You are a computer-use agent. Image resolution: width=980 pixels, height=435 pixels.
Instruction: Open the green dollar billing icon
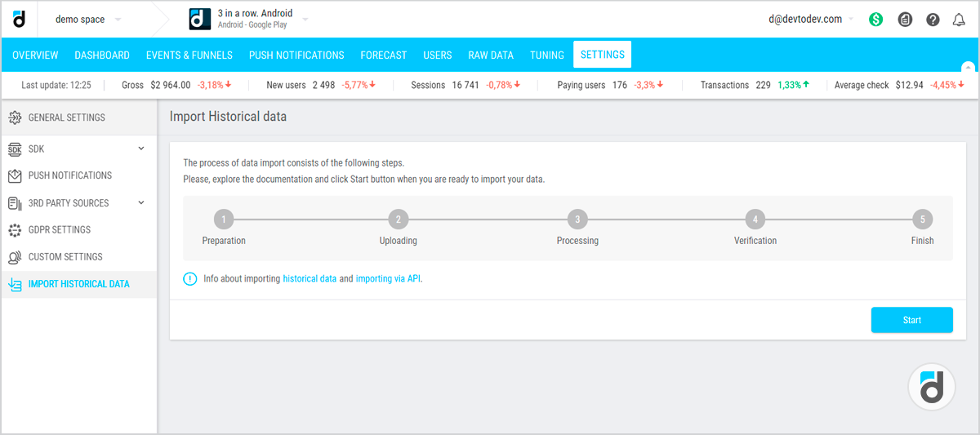pyautogui.click(x=875, y=20)
